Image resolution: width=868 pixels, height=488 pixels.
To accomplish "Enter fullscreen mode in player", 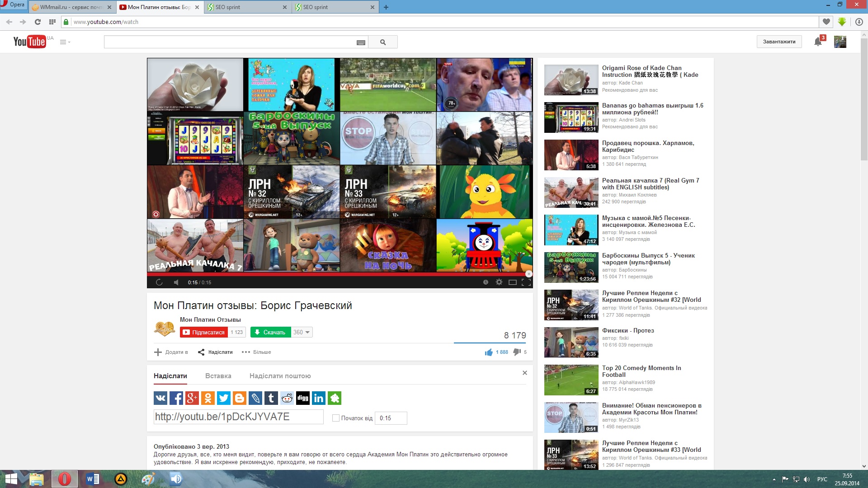I will point(526,282).
